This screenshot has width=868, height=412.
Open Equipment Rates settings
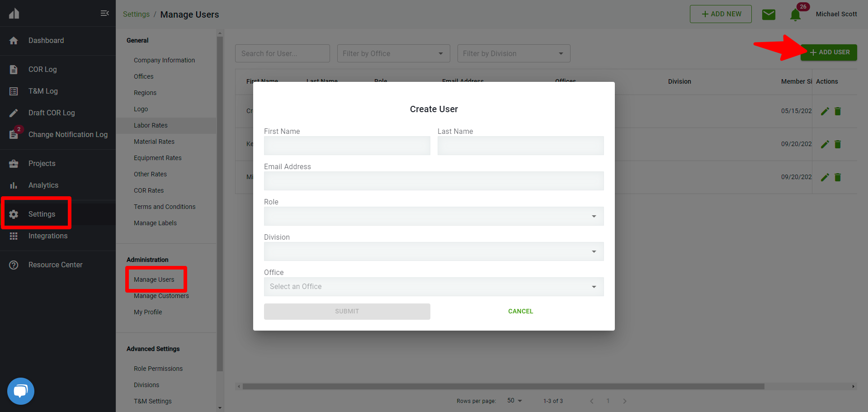[x=158, y=158]
